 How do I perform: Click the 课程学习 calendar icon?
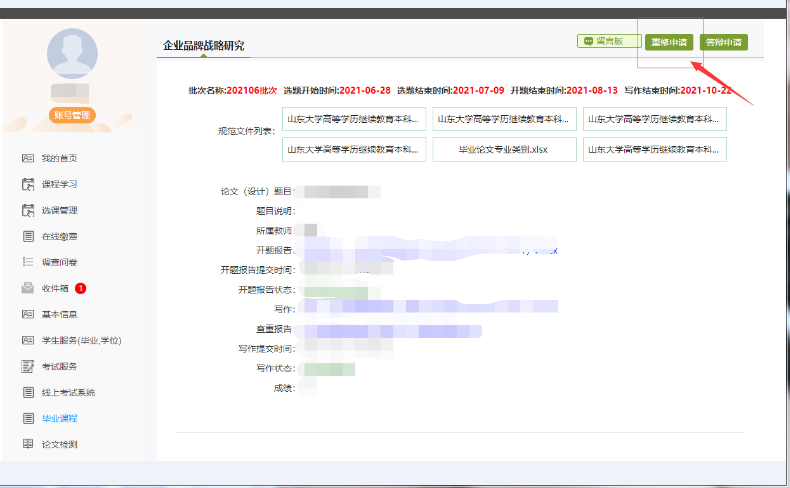pos(28,184)
